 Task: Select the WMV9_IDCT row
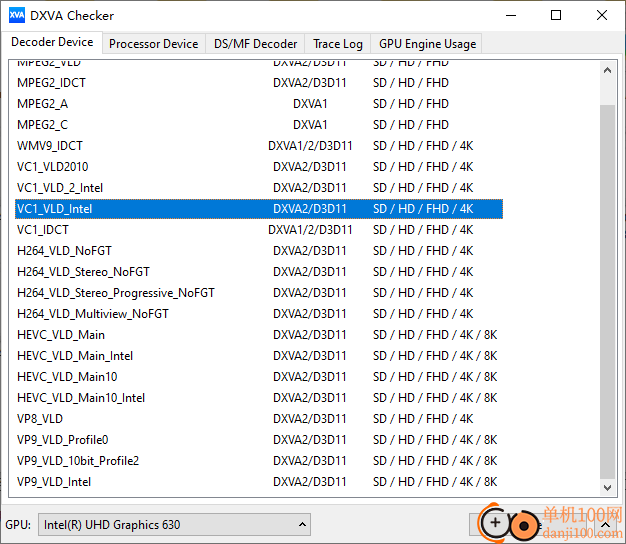[x=259, y=146]
